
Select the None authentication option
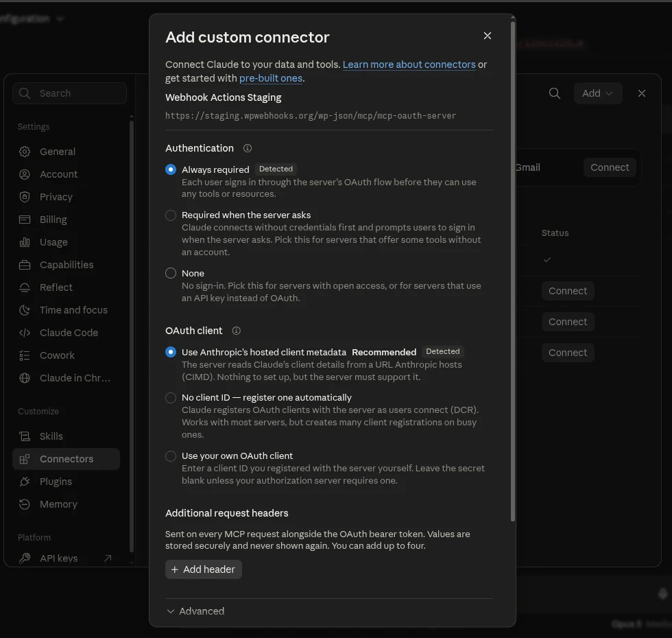click(171, 274)
